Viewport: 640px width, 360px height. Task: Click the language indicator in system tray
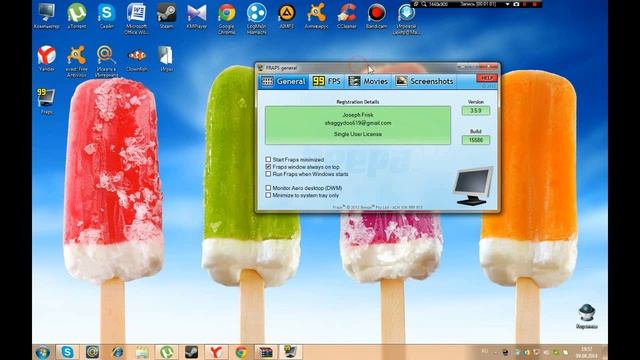click(x=484, y=351)
